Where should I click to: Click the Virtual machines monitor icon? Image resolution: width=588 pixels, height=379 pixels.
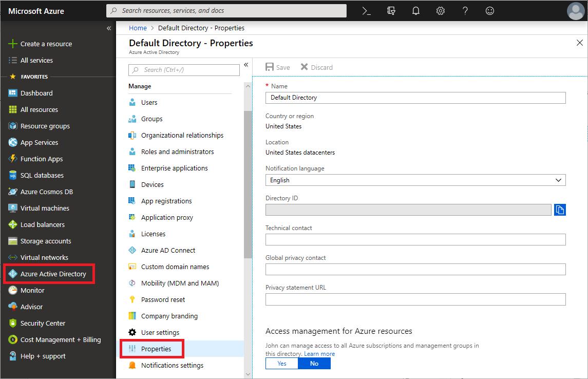13,208
